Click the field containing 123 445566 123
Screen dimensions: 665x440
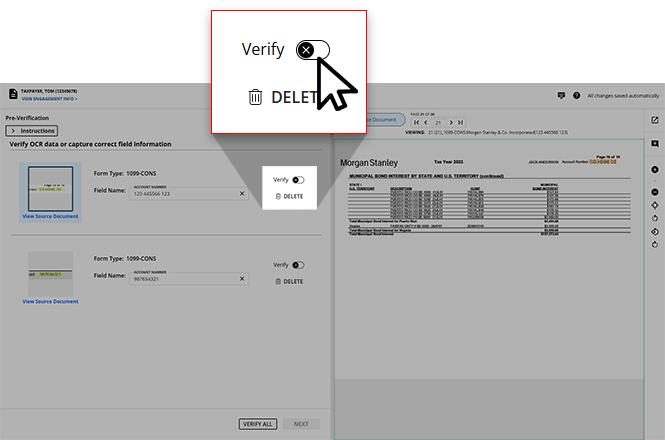189,193
